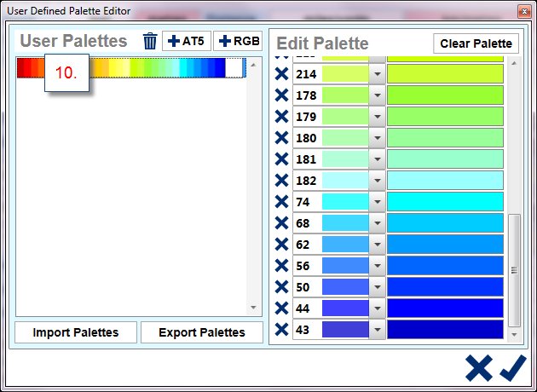Add a new AT5 palette
The image size is (537, 392).
point(187,42)
